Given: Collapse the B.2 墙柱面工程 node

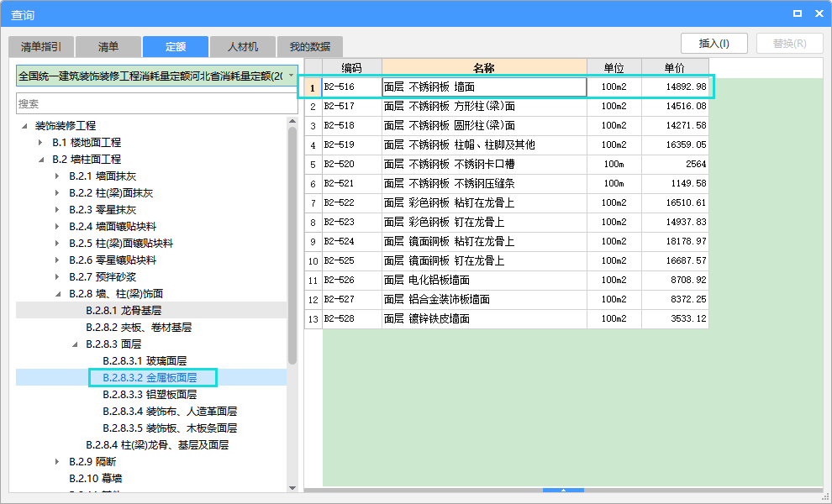Looking at the screenshot, I should 41,160.
